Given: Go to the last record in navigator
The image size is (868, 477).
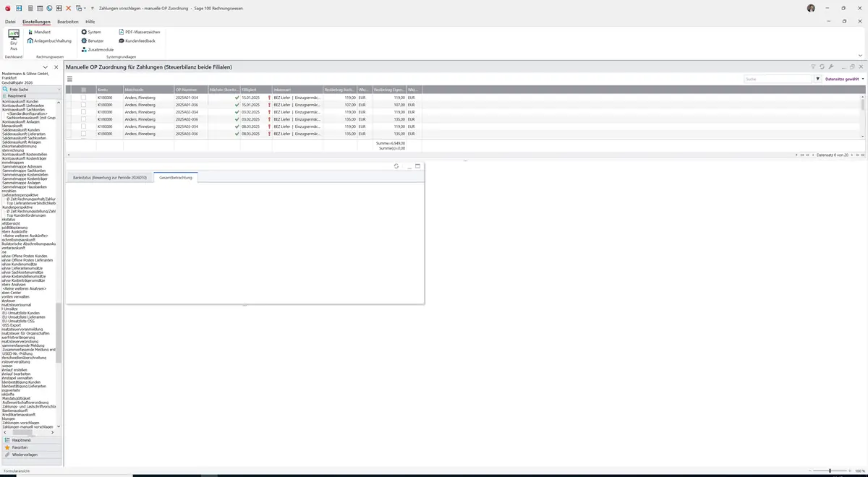Looking at the screenshot, I should (863, 155).
